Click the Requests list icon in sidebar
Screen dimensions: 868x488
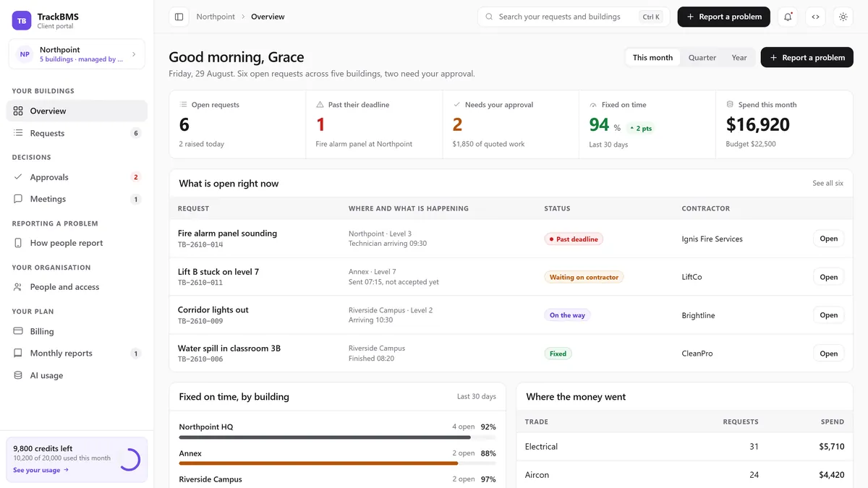pyautogui.click(x=18, y=133)
